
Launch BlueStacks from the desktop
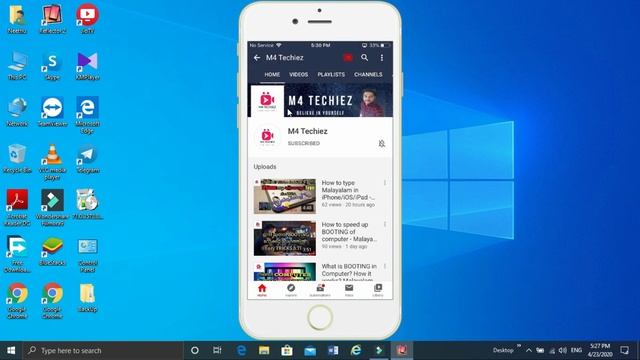(x=52, y=251)
